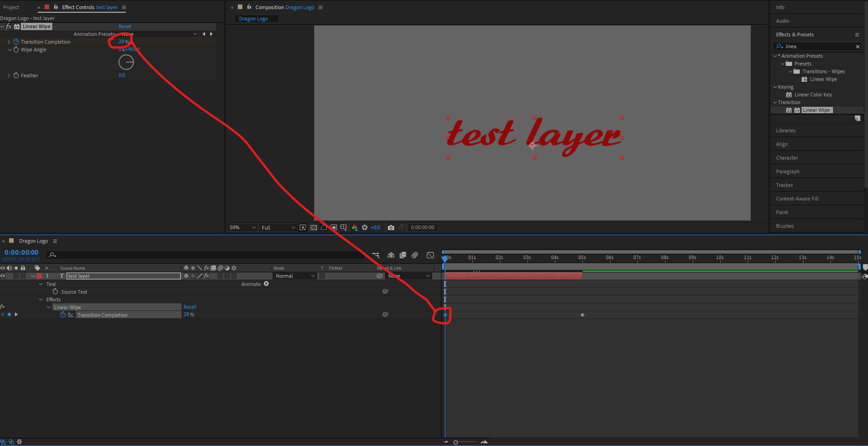Take a snapshot with the camera icon
The height and width of the screenshot is (446, 868).
coord(391,227)
